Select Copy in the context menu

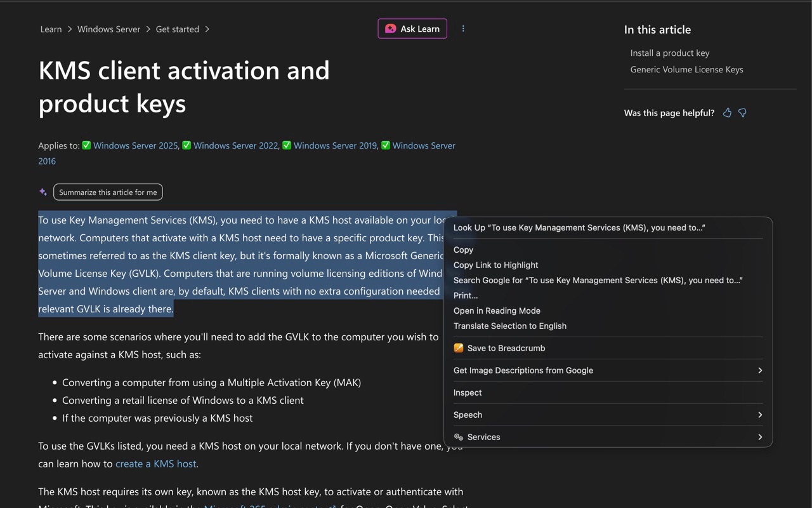608,250
